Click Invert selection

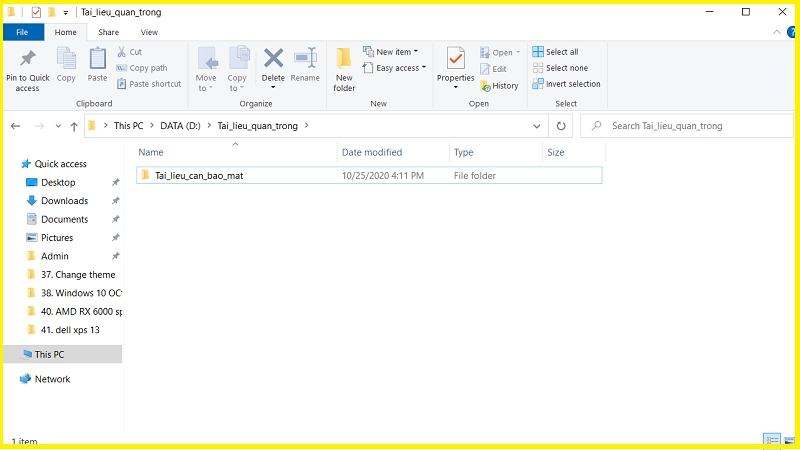[x=566, y=84]
